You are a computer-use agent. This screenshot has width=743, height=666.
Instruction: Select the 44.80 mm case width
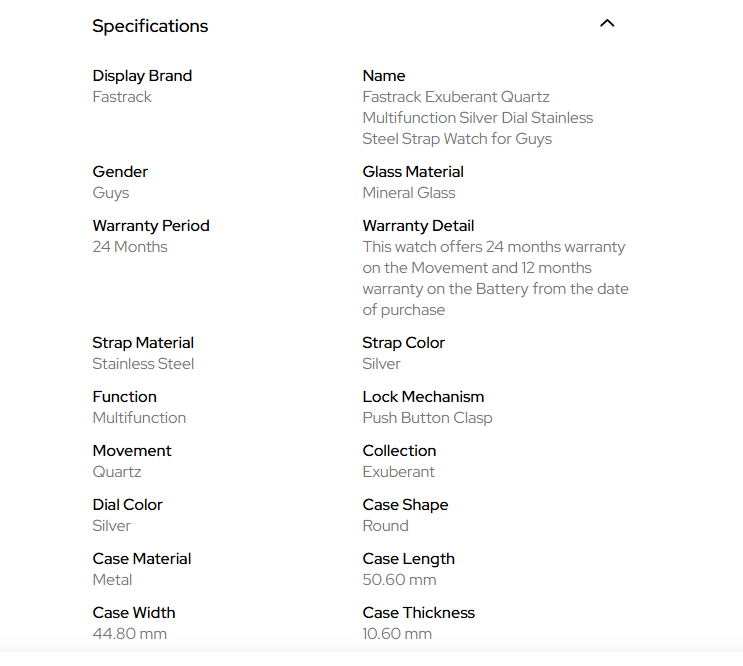coord(130,634)
